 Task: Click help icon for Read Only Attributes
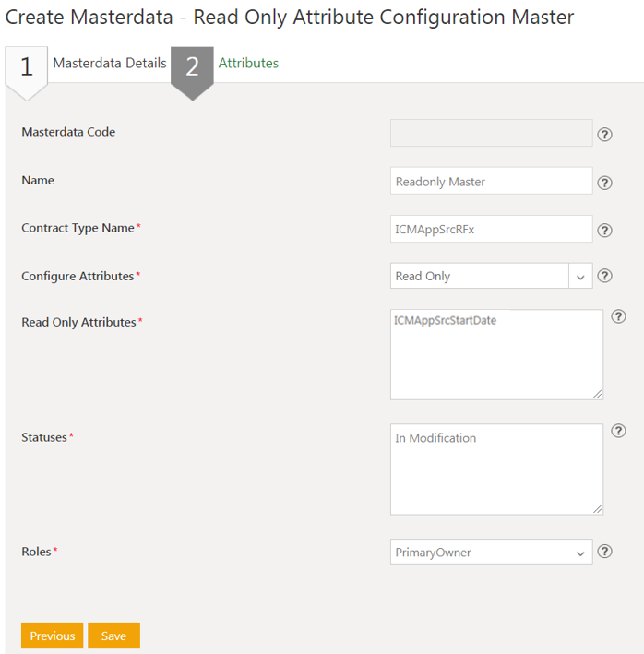[619, 316]
